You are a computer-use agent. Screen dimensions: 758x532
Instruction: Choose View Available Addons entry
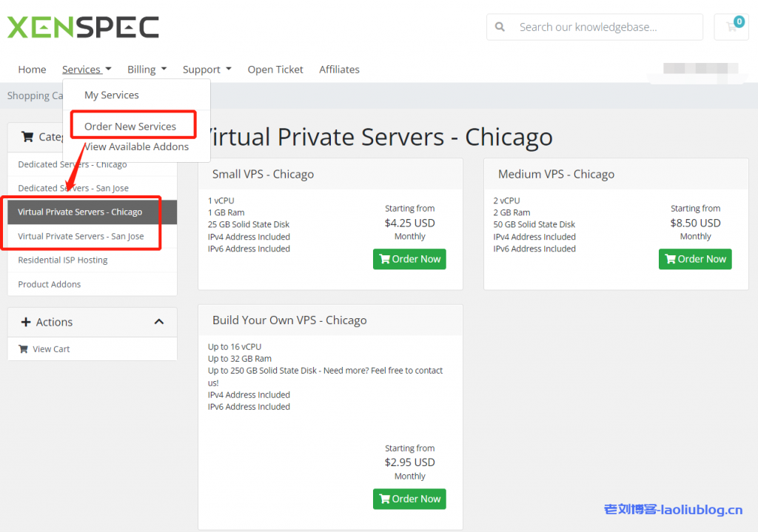point(137,147)
